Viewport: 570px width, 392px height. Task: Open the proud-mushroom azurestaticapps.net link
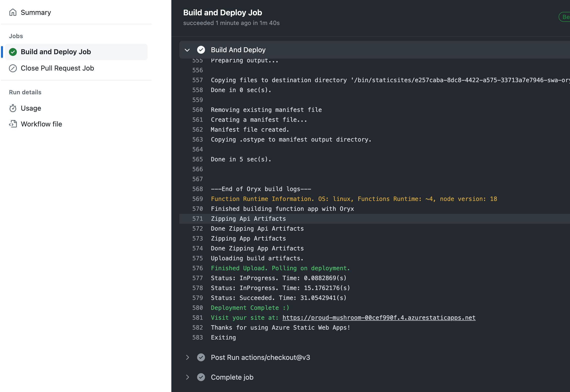coord(379,318)
